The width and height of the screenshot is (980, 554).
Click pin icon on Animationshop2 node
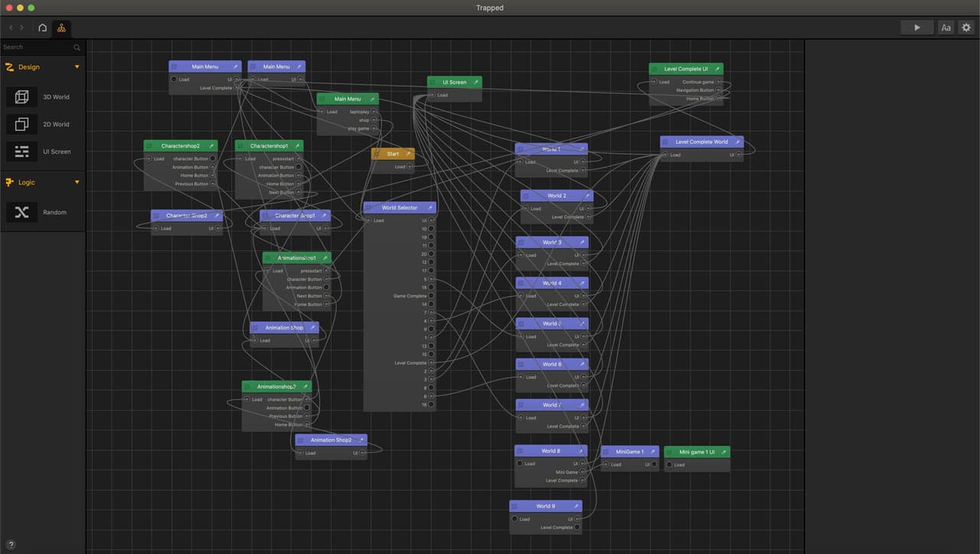pos(305,386)
